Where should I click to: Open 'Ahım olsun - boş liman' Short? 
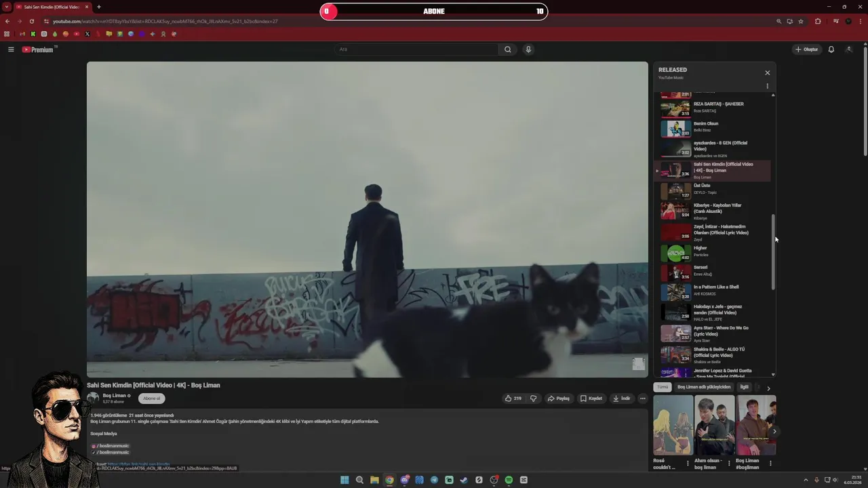[714, 425]
